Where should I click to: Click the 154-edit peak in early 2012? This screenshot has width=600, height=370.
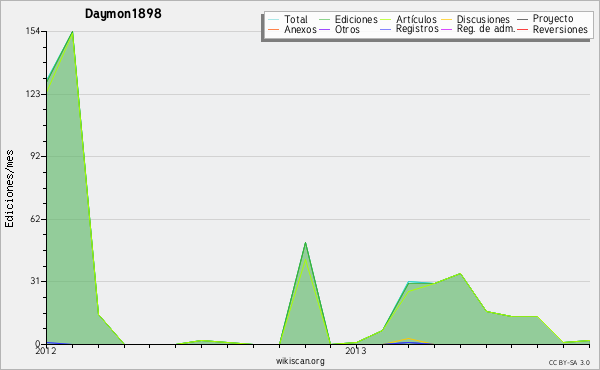73,32
